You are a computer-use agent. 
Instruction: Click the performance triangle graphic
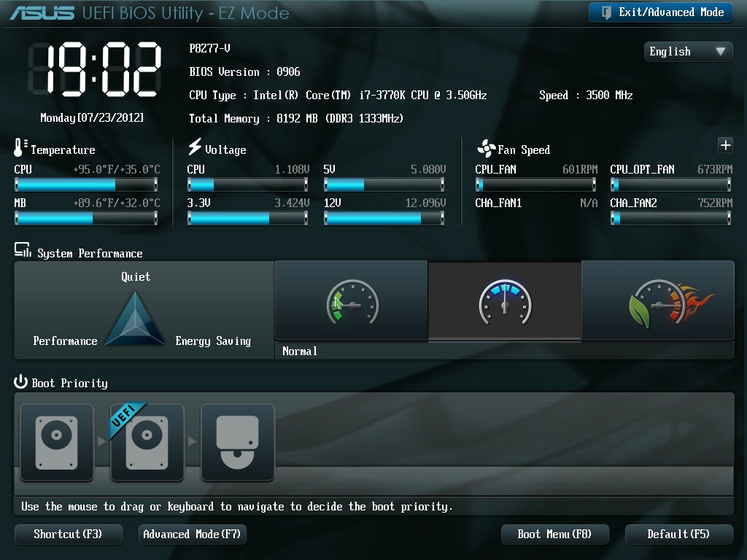[135, 319]
